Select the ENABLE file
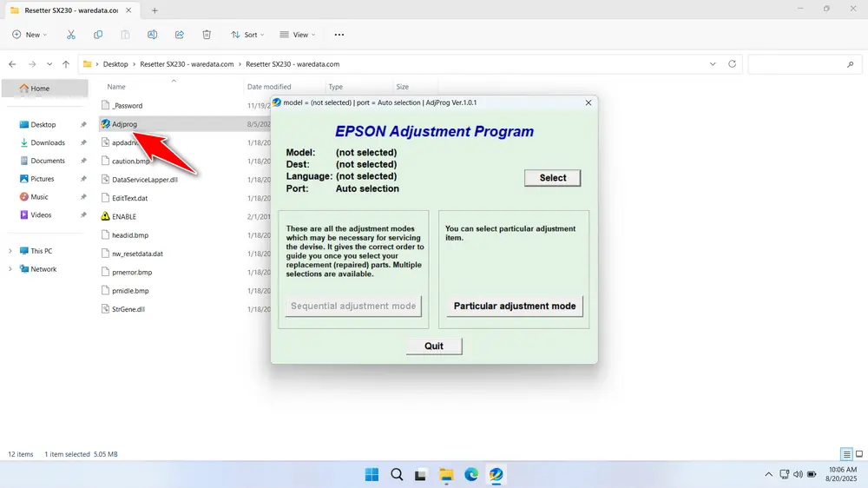The image size is (868, 488). [x=123, y=216]
